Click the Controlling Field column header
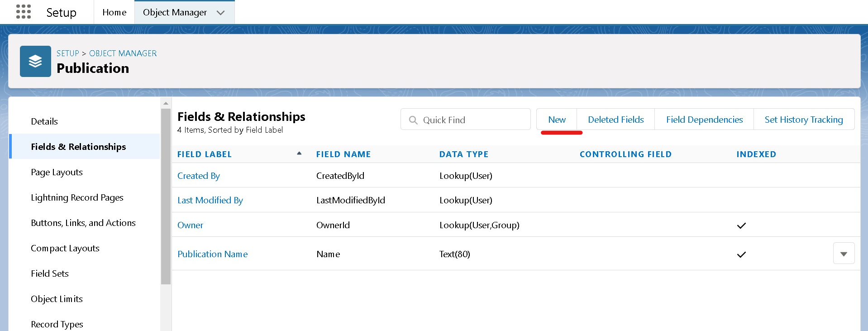The width and height of the screenshot is (868, 331). click(x=626, y=154)
